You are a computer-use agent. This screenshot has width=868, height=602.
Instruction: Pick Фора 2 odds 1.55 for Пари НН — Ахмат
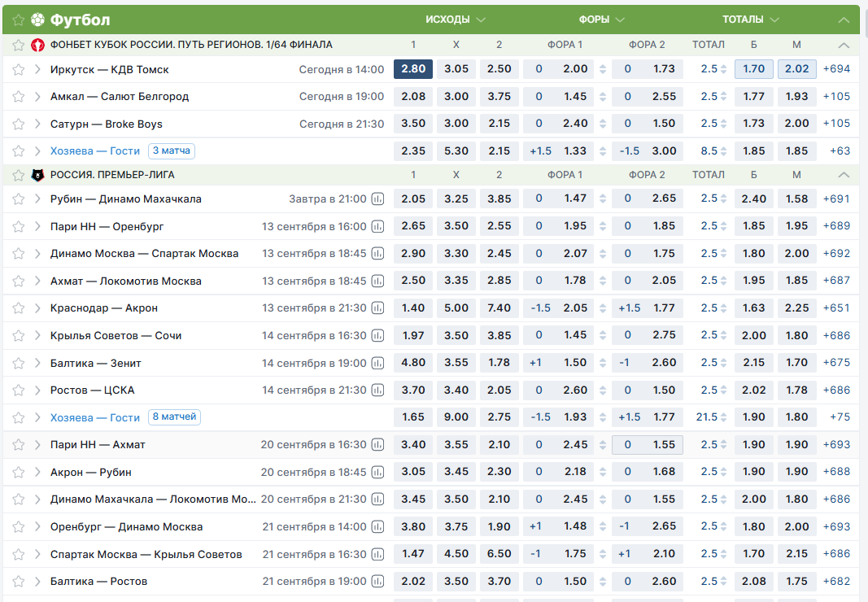point(647,444)
